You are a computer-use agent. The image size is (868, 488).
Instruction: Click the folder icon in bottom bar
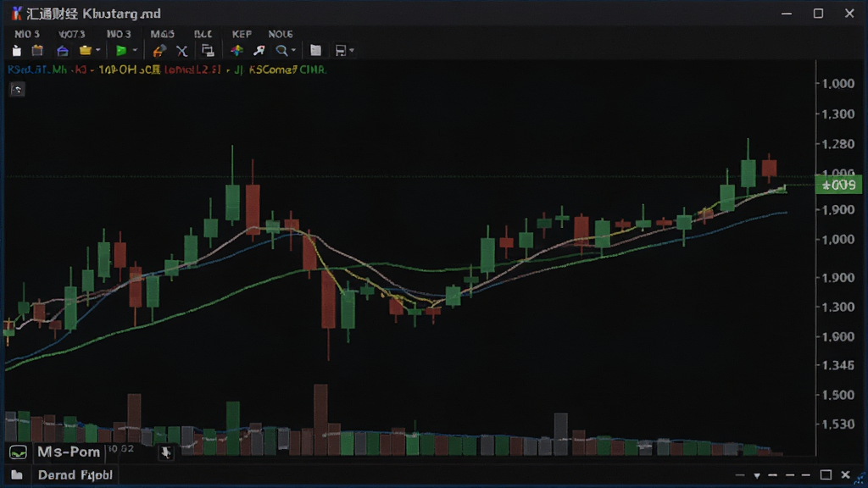click(17, 474)
